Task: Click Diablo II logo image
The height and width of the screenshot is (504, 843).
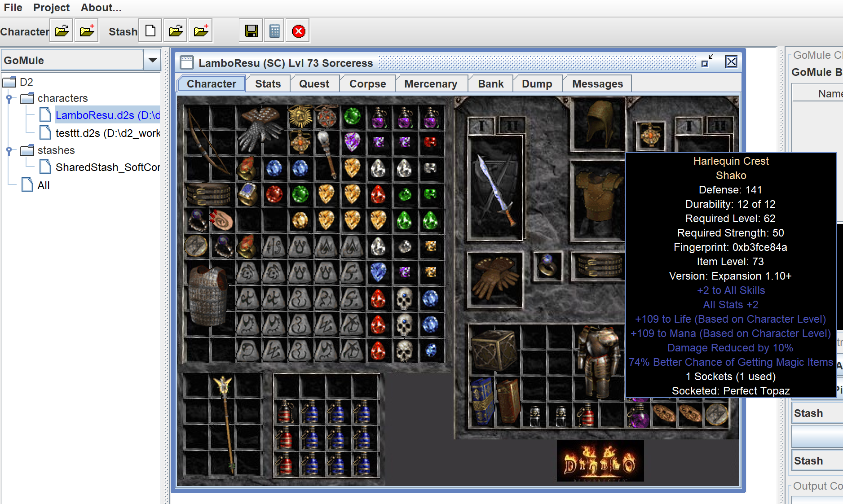Action: (x=600, y=461)
